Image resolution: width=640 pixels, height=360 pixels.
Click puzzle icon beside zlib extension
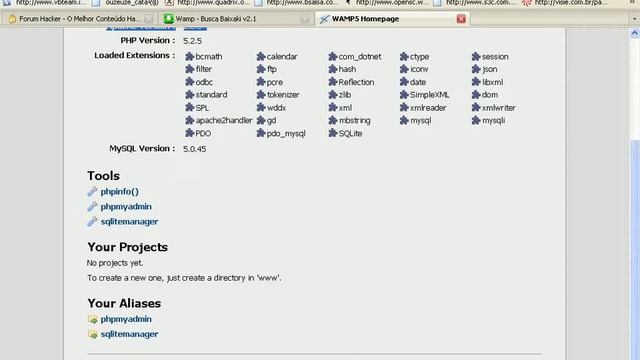[333, 95]
